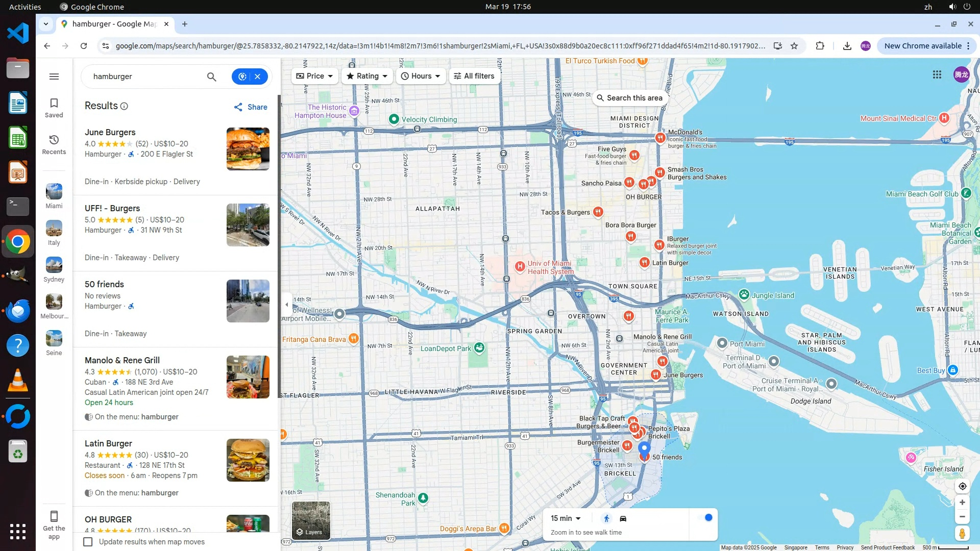Check Update results when map moves

(x=88, y=542)
